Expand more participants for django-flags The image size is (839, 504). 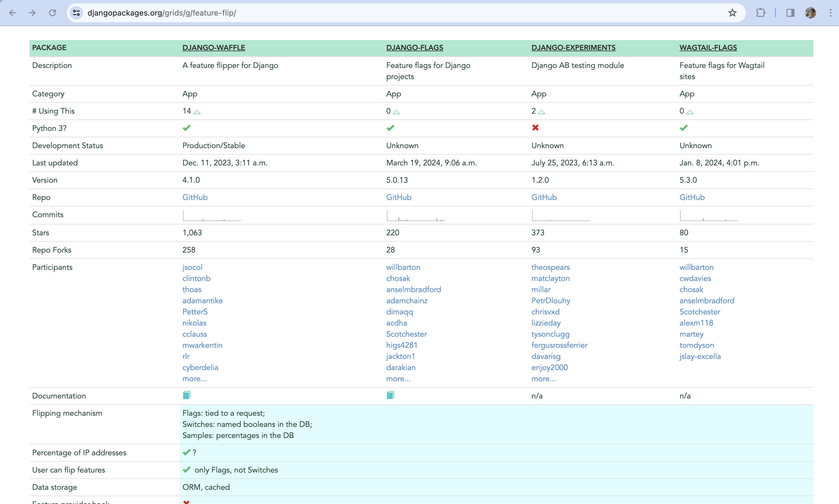[398, 378]
